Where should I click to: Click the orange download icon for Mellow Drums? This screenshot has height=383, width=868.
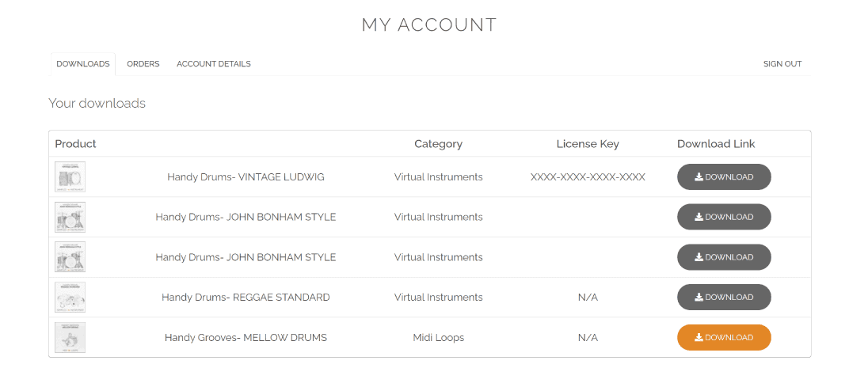699,338
